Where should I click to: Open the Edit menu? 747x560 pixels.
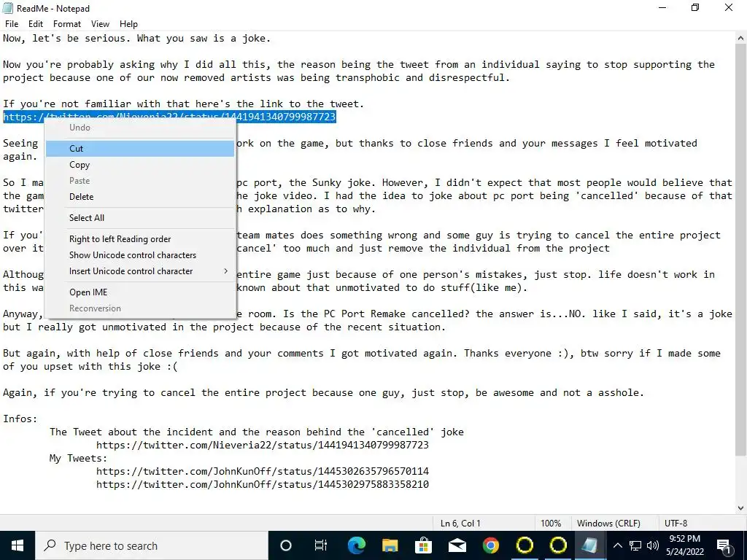pos(35,24)
